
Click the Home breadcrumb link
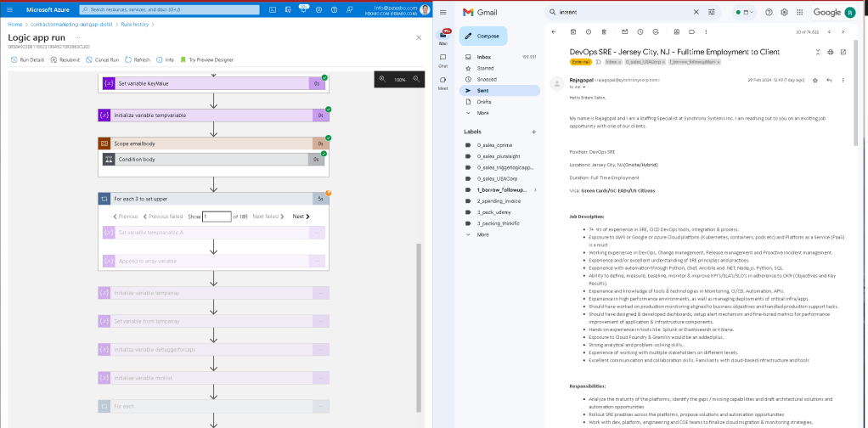pos(15,25)
